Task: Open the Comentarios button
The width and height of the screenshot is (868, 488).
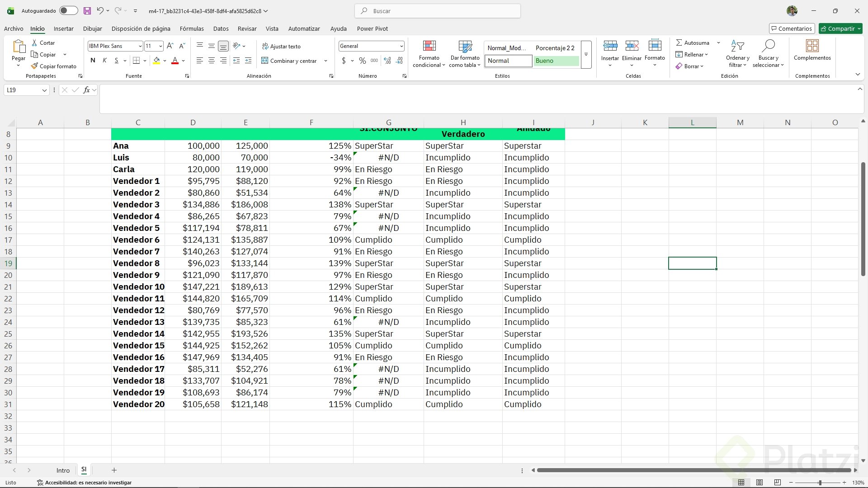Action: (x=792, y=28)
